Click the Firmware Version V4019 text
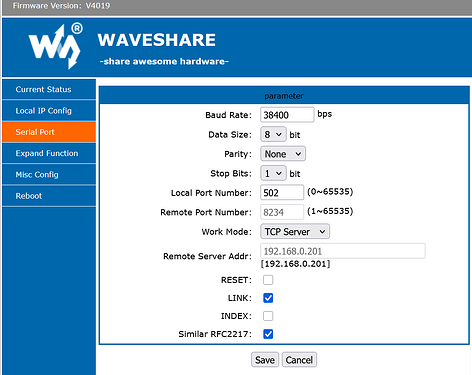The image size is (472, 375). coord(61,6)
